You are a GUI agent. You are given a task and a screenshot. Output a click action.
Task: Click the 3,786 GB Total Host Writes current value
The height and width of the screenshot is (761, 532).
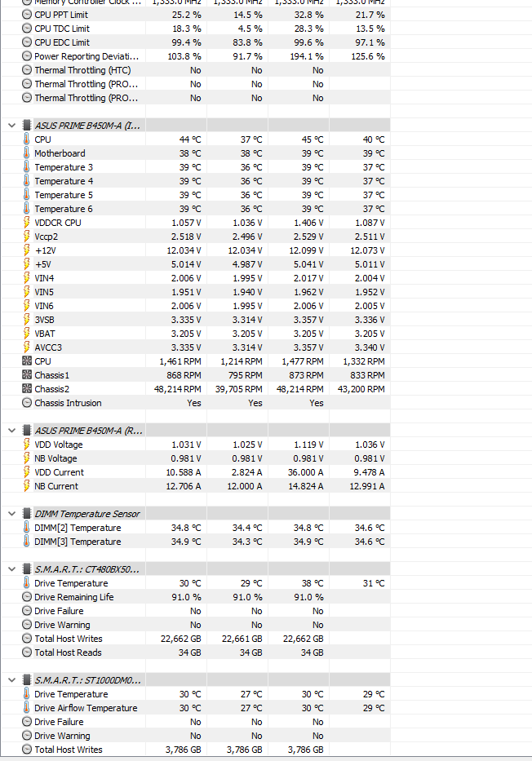tap(183, 750)
